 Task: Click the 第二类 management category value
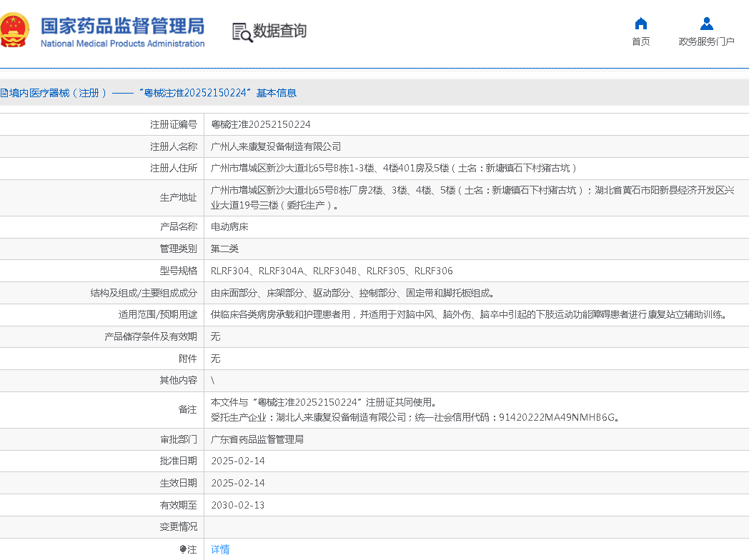click(224, 249)
